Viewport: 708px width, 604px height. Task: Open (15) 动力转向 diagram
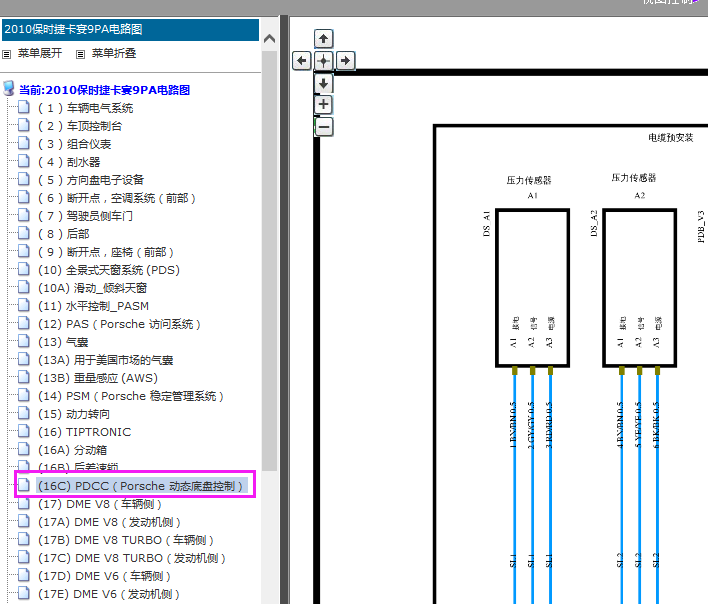click(74, 414)
